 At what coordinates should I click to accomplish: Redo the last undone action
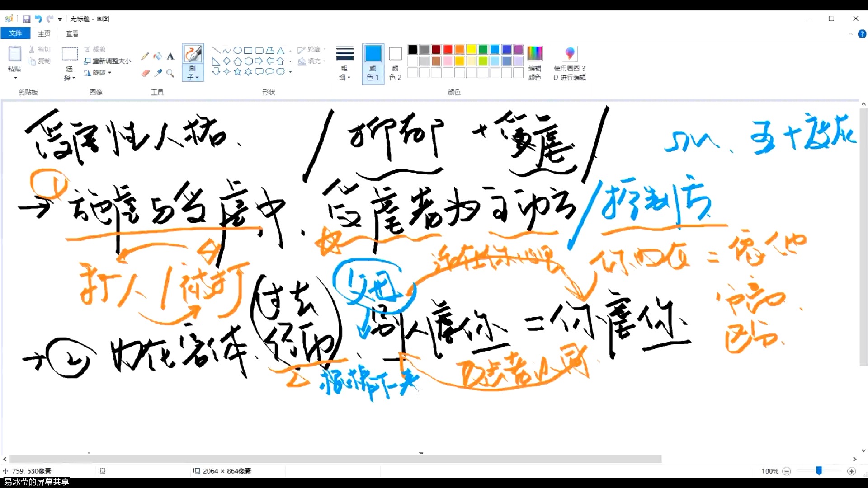pyautogui.click(x=50, y=19)
